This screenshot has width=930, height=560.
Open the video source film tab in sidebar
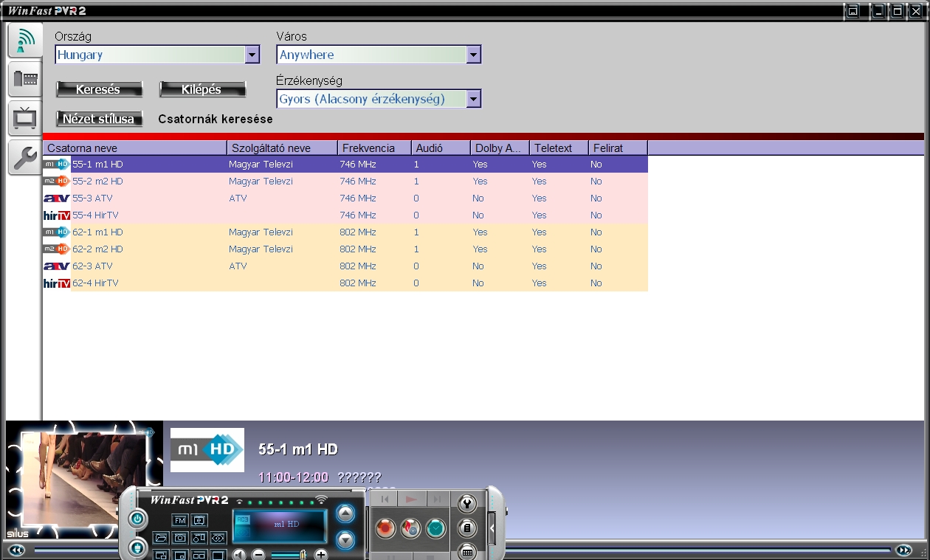click(25, 78)
